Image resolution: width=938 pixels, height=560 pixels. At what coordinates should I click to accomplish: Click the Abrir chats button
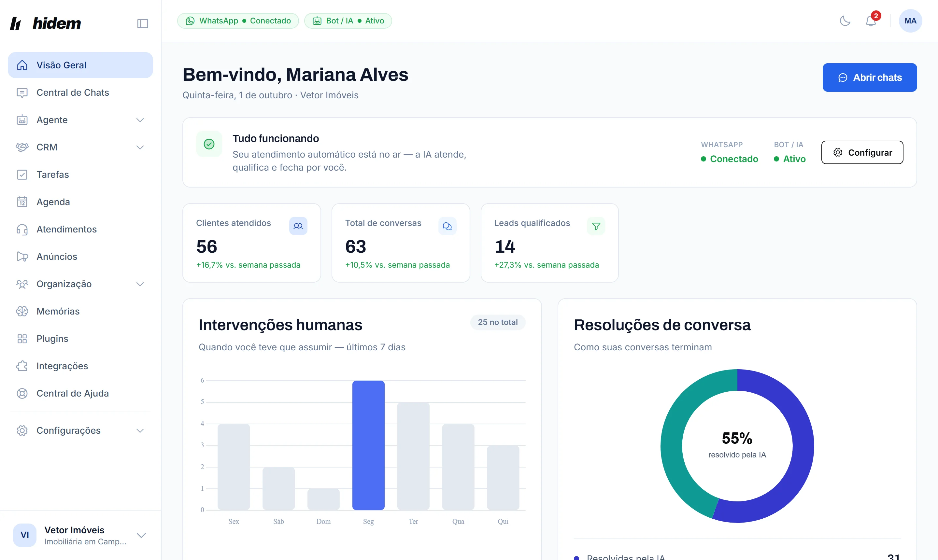coord(870,77)
